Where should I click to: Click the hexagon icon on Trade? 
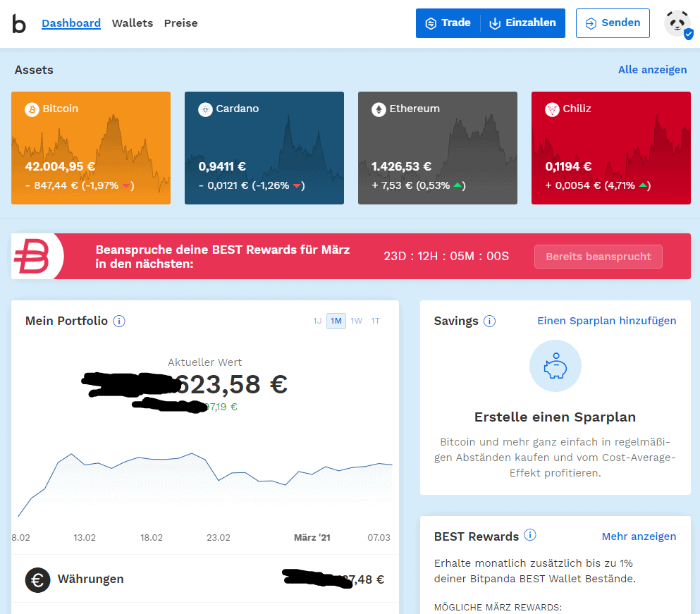pos(431,23)
